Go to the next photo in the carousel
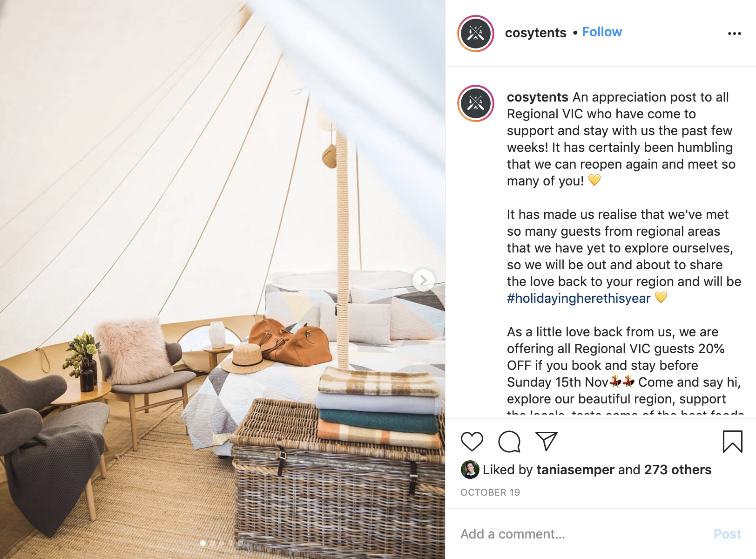Image resolution: width=756 pixels, height=559 pixels. tap(423, 280)
